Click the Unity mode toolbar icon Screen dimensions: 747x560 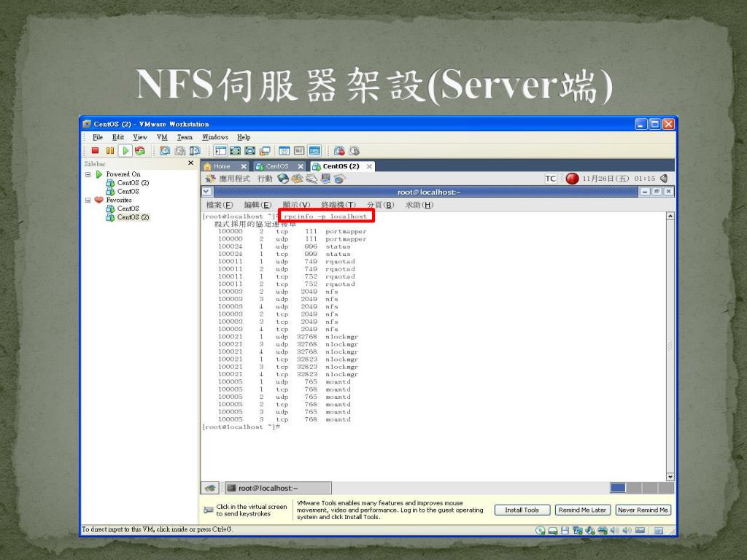click(x=265, y=151)
